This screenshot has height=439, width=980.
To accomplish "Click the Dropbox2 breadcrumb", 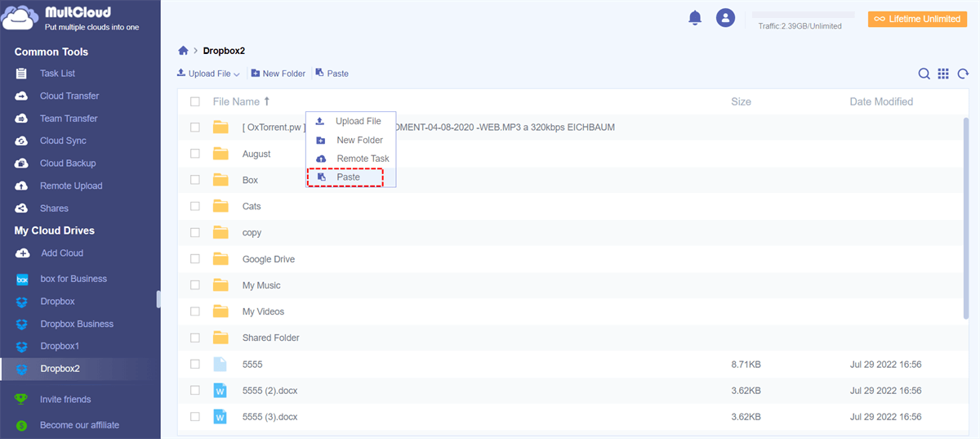I will 224,51.
